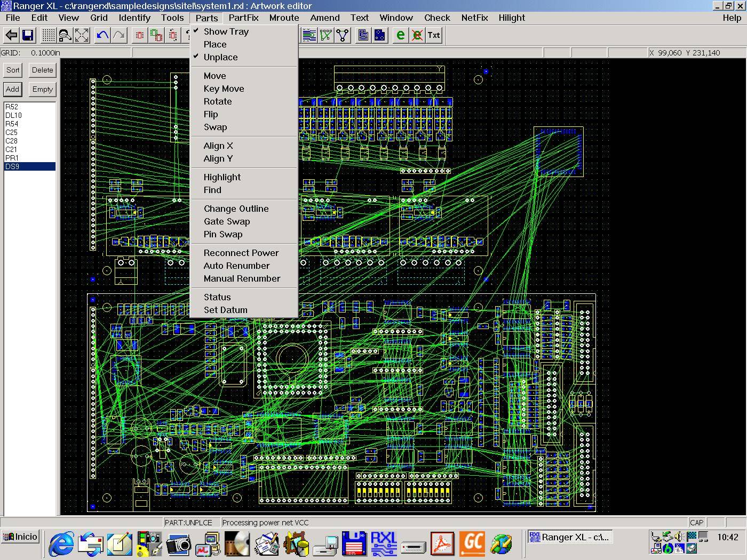Click the blue undo arrow icon
This screenshot has width=747, height=560.
(102, 35)
